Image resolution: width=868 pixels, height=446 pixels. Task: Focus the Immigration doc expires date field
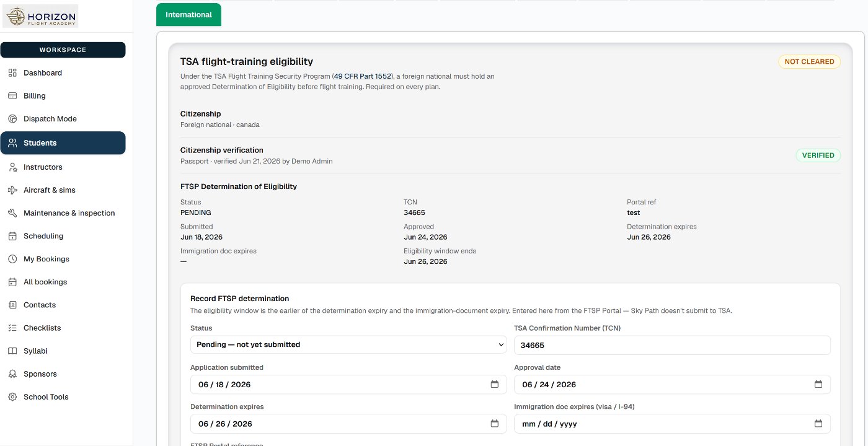coord(672,424)
